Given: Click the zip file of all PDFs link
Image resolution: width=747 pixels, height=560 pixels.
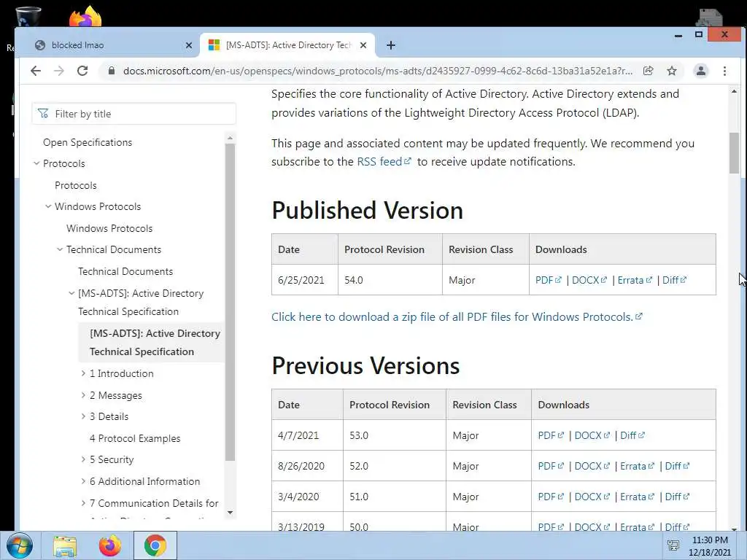Looking at the screenshot, I should point(457,316).
